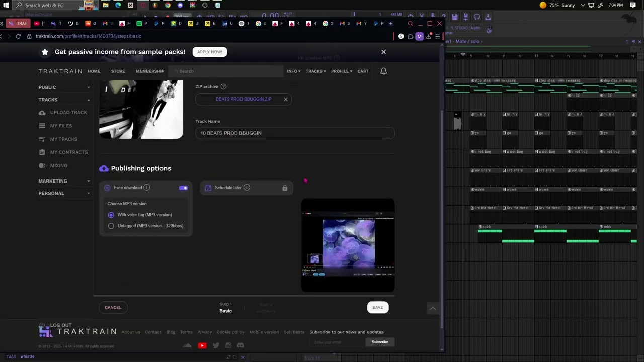Collapse the Tracks sidebar section
The width and height of the screenshot is (644, 362).
64,100
